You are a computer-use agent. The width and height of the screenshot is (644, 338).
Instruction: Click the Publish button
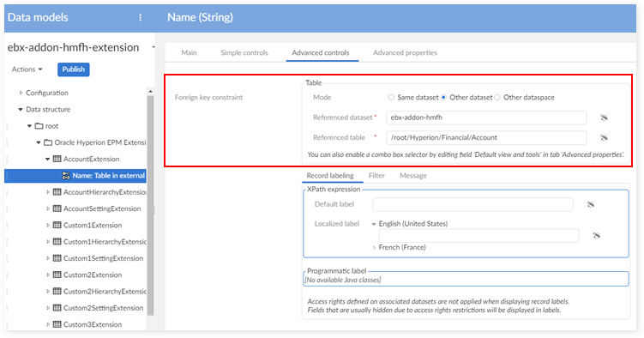(74, 69)
